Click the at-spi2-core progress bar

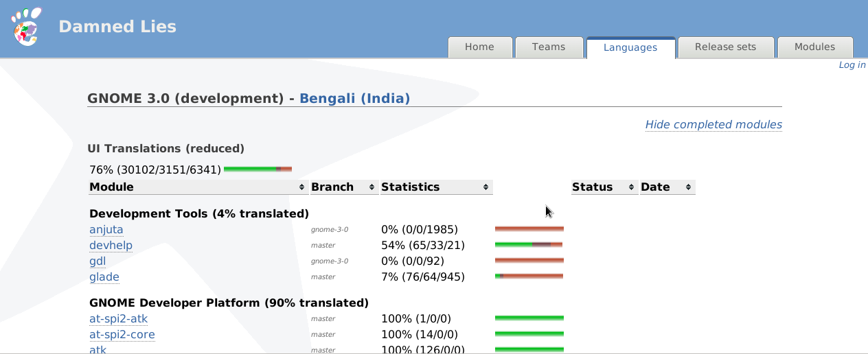tap(529, 334)
